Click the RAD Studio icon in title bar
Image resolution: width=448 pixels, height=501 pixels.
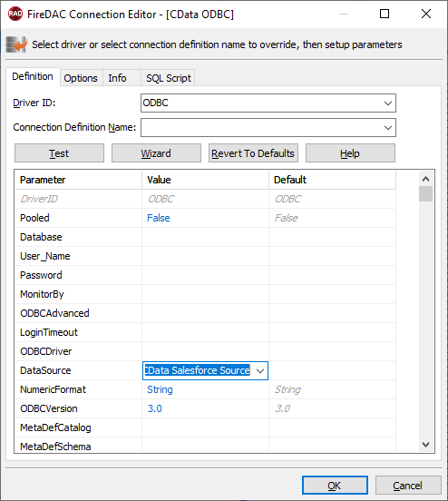15,14
